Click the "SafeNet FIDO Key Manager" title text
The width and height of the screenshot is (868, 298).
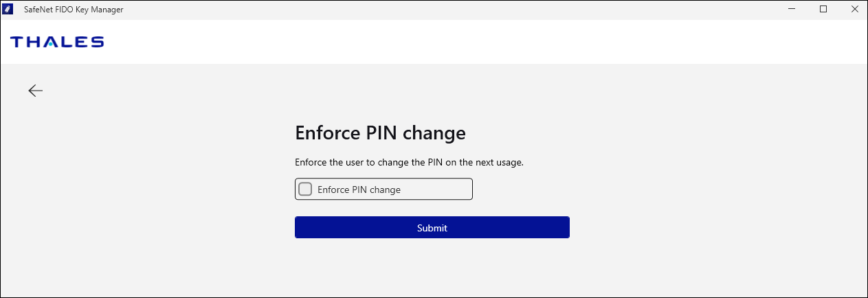pyautogui.click(x=74, y=10)
